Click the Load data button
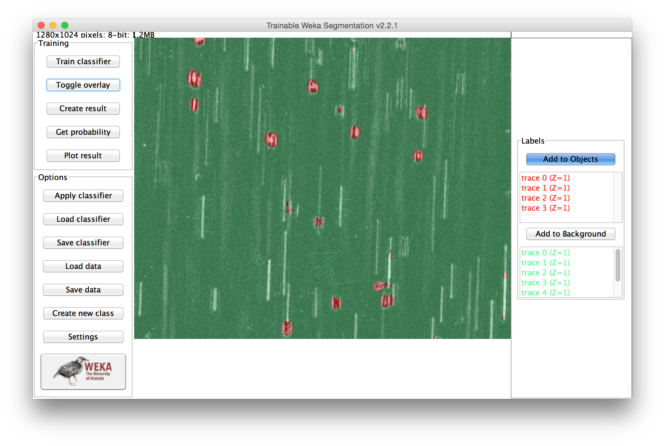The image size is (665, 446). tap(83, 266)
